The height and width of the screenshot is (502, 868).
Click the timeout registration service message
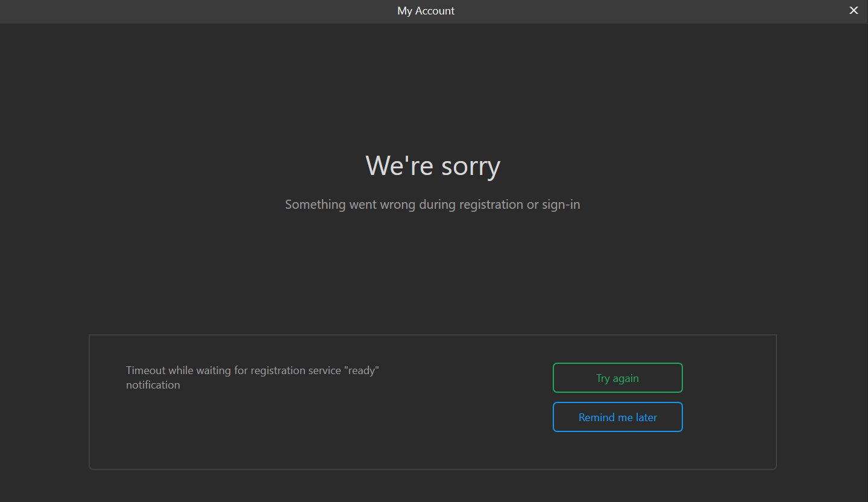point(253,377)
